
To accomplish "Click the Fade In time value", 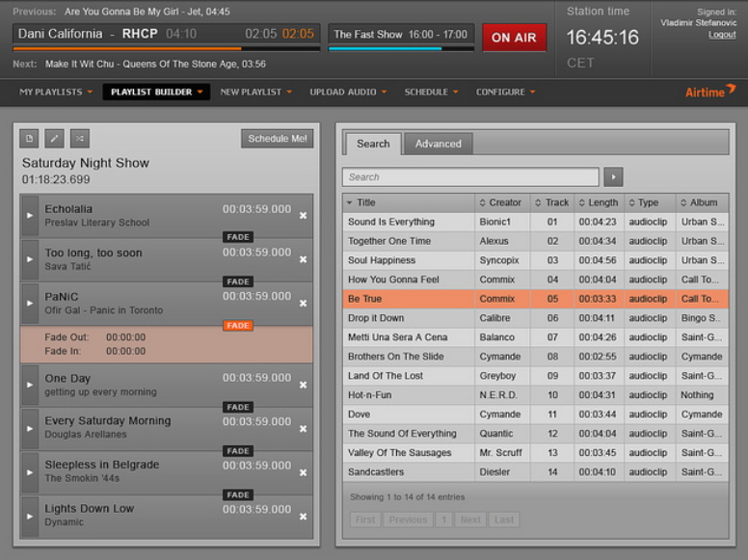I will [x=126, y=351].
